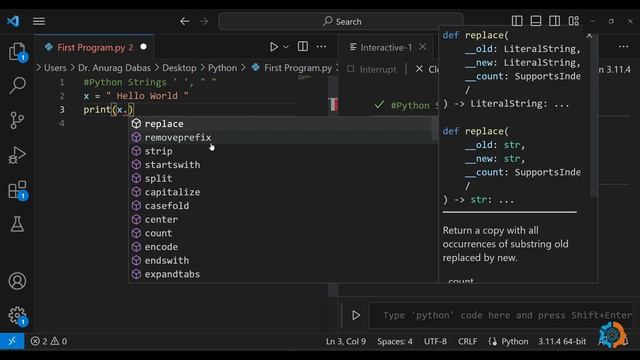640x360 pixels.
Task: Change indentation via Spaces: 4
Action: click(395, 341)
